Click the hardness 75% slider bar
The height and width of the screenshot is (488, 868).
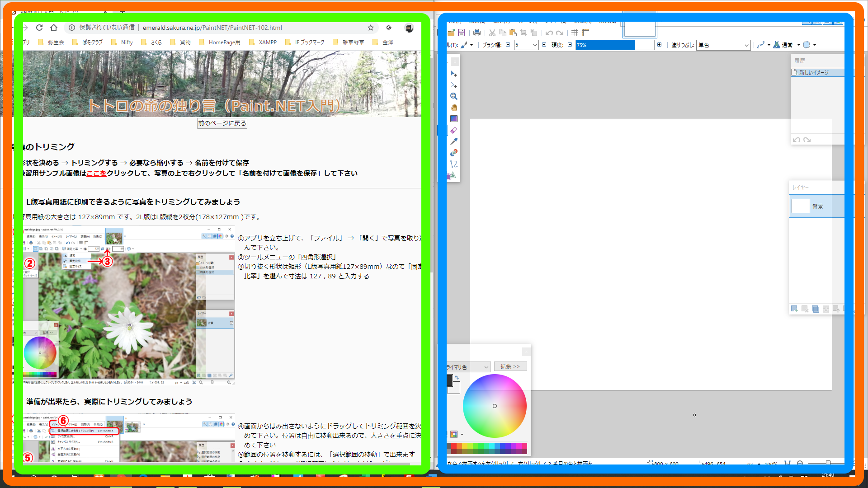(x=615, y=45)
